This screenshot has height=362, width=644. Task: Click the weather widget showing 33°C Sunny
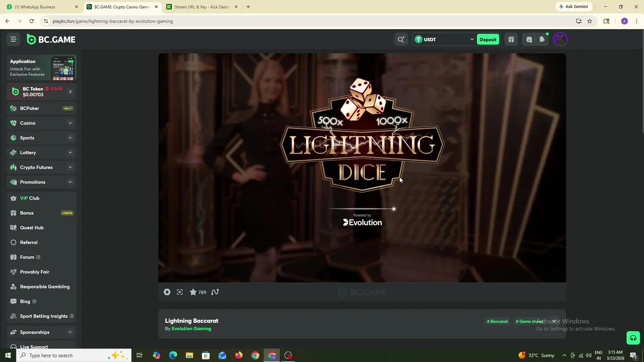(536, 355)
